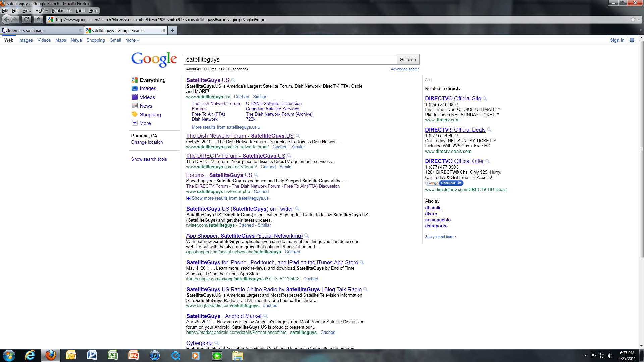Click preview magnifier beside Dish Network Forum result
This screenshot has height=362, width=644.
298,136
